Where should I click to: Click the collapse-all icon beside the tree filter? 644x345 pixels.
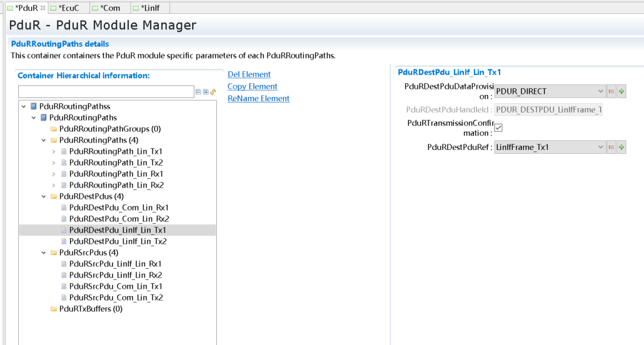pos(199,92)
